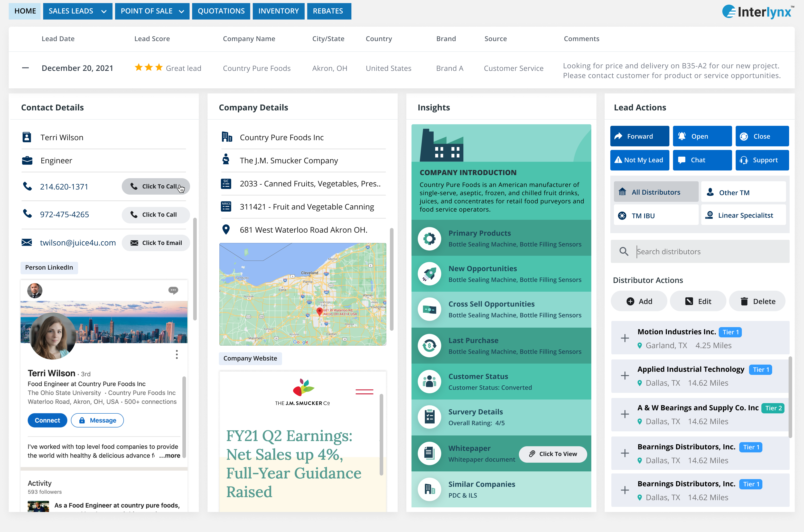Open Smucker website hamburger menu
Image resolution: width=804 pixels, height=532 pixels.
tap(364, 392)
